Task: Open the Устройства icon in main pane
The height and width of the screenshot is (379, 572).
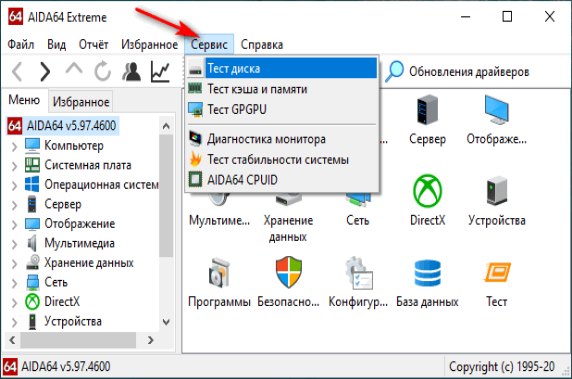Action: [496, 191]
